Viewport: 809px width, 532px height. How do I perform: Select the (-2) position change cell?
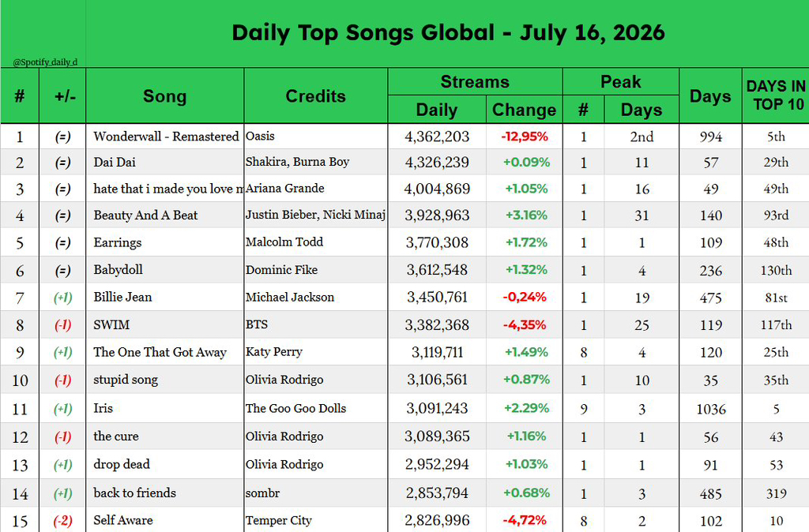coord(62,520)
